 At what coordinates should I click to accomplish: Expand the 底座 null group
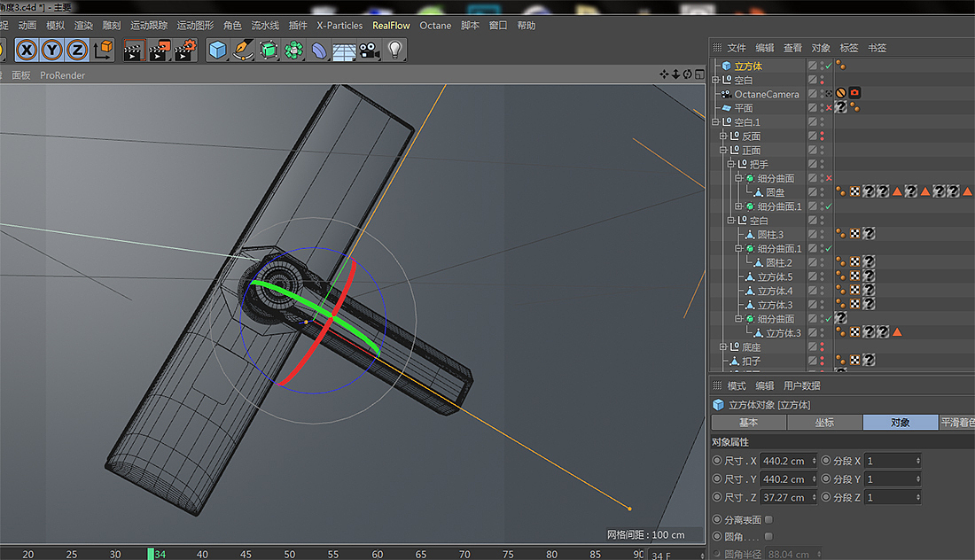723,347
